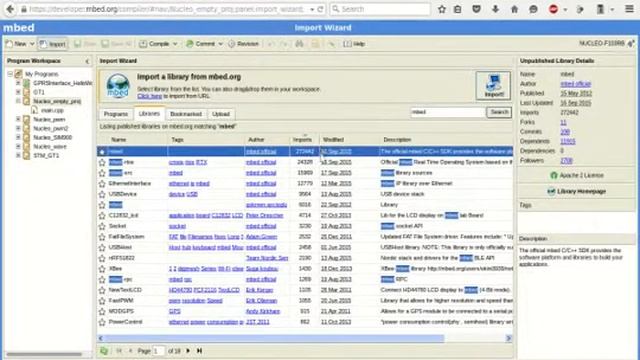
Task: Open the Compile dropdown arrow
Action: (175, 44)
